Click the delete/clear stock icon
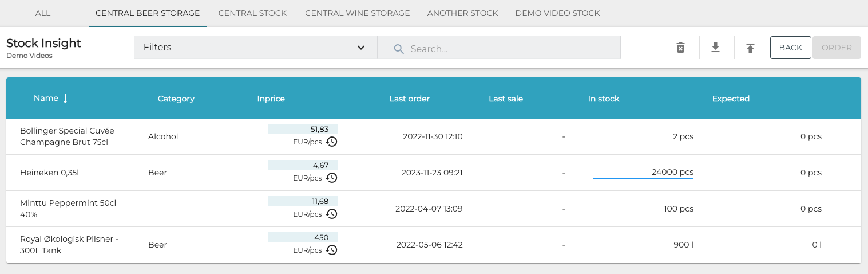Screen dimensions: 868x274 pyautogui.click(x=680, y=48)
